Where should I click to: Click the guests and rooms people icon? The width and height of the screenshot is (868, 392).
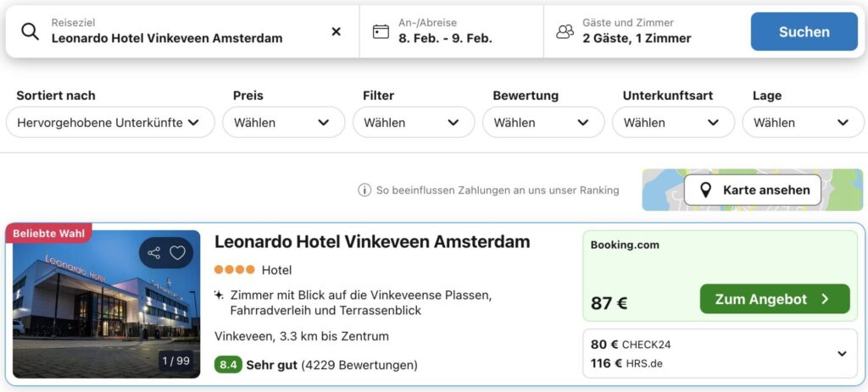pos(565,31)
